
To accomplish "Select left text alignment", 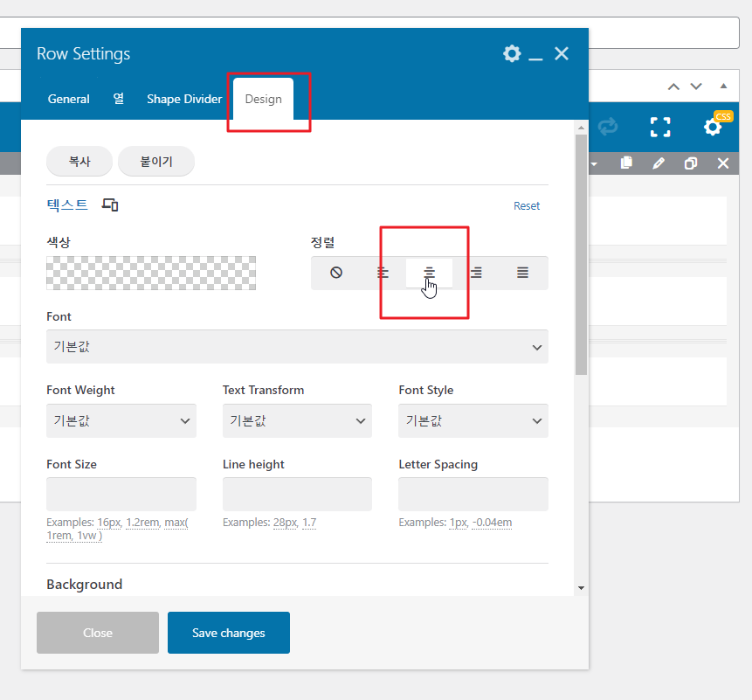I will coord(383,273).
